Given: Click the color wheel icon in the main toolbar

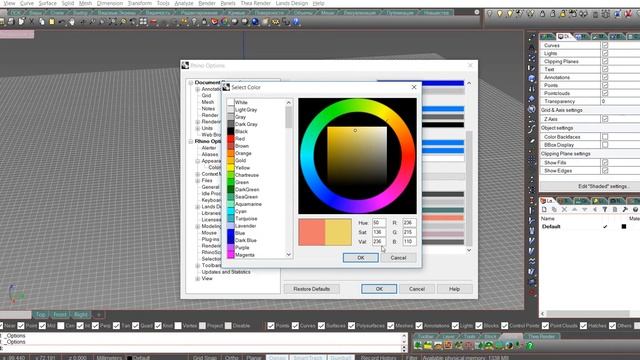Looking at the screenshot, I should pyautogui.click(x=224, y=21).
